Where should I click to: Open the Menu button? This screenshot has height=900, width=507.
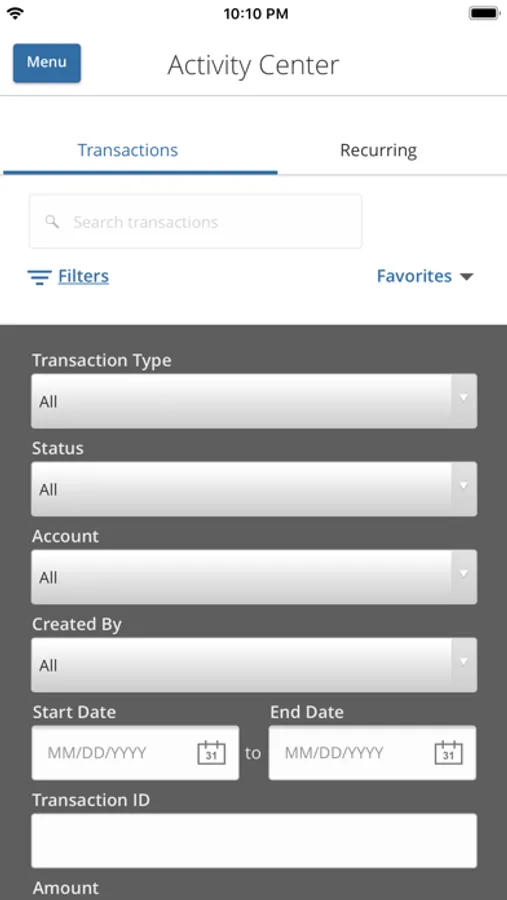[47, 63]
